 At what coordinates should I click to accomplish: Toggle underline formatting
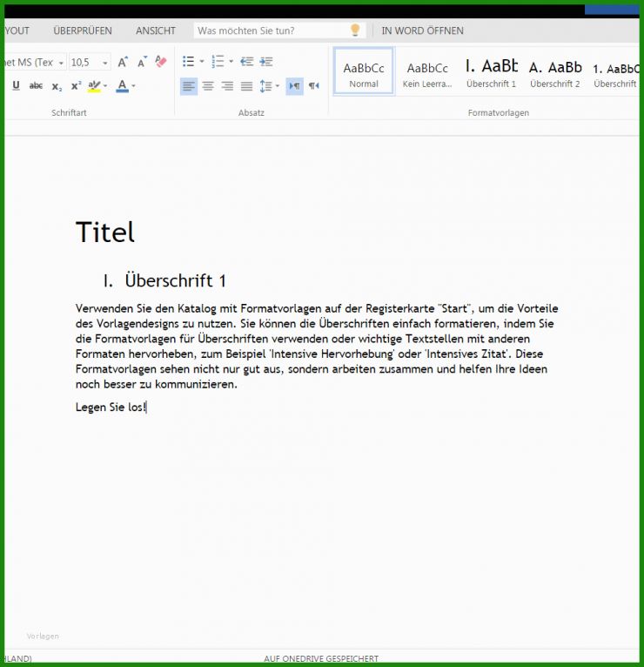17,85
